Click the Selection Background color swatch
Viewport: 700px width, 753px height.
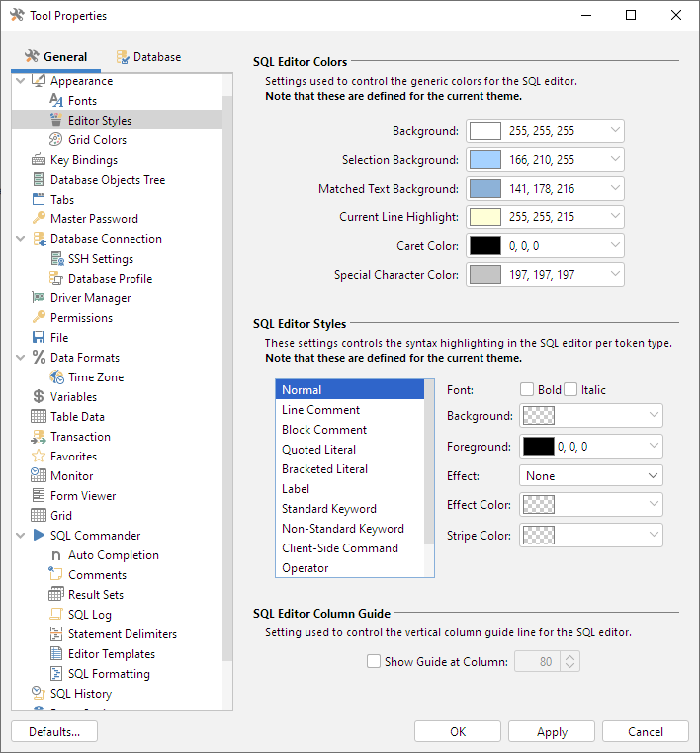pos(484,160)
